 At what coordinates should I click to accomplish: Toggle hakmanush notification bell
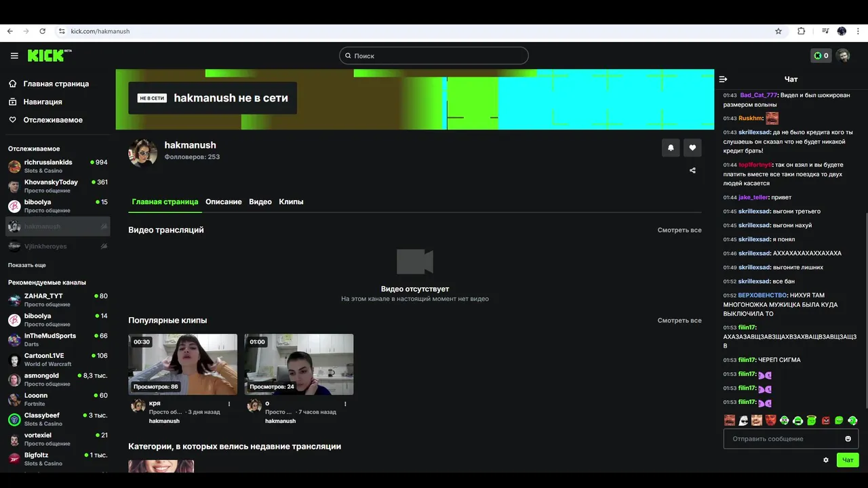pyautogui.click(x=671, y=147)
